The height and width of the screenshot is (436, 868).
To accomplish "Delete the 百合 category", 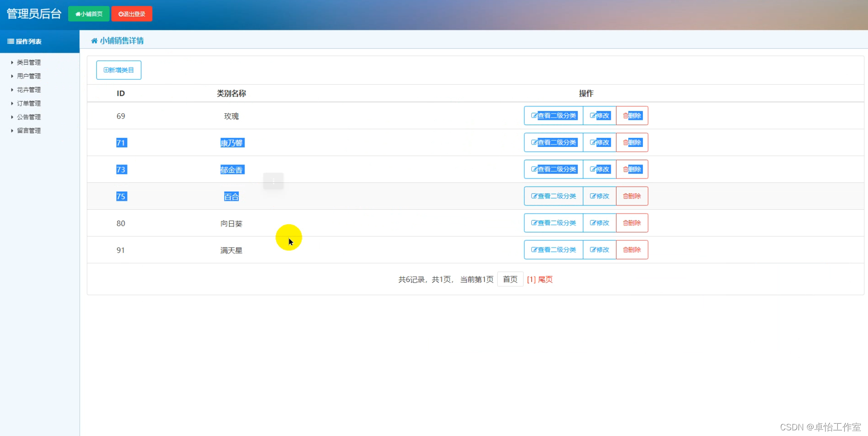I will (x=632, y=196).
